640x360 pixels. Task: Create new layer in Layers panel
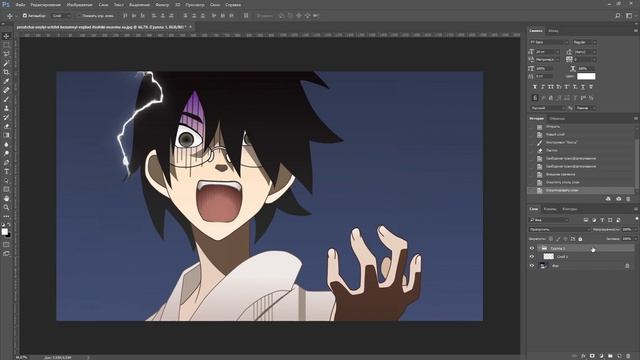point(619,356)
